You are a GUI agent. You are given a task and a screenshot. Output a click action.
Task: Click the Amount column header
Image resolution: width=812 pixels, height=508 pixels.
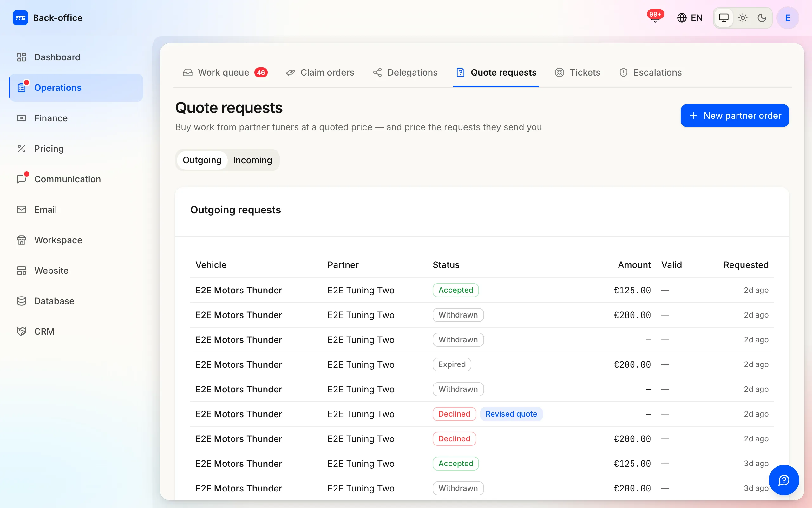coord(634,265)
